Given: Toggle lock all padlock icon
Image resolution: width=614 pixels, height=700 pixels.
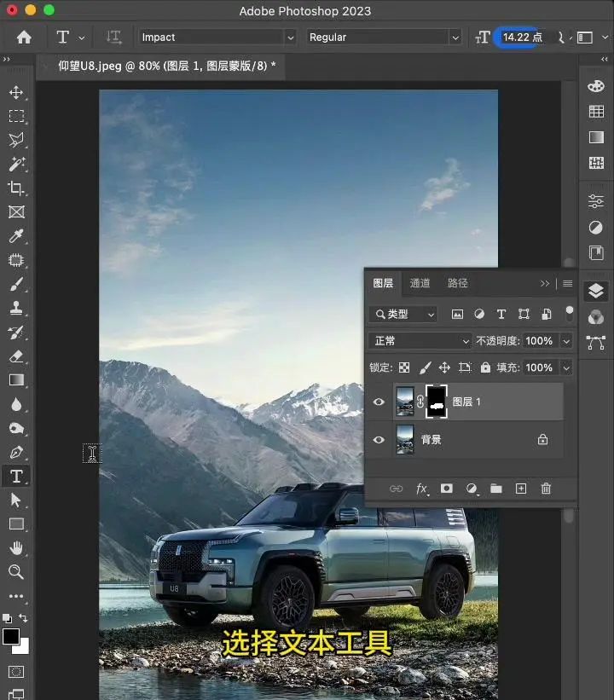Looking at the screenshot, I should (485, 367).
